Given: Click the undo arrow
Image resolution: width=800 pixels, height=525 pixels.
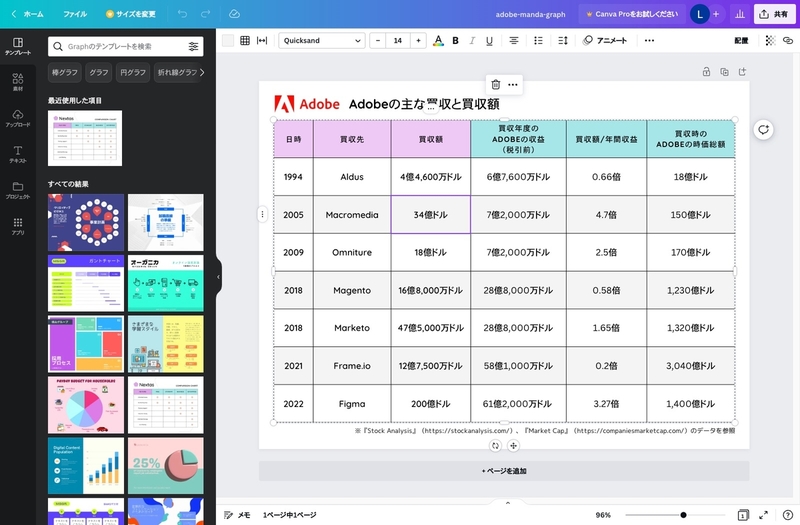Looking at the screenshot, I should pyautogui.click(x=182, y=14).
